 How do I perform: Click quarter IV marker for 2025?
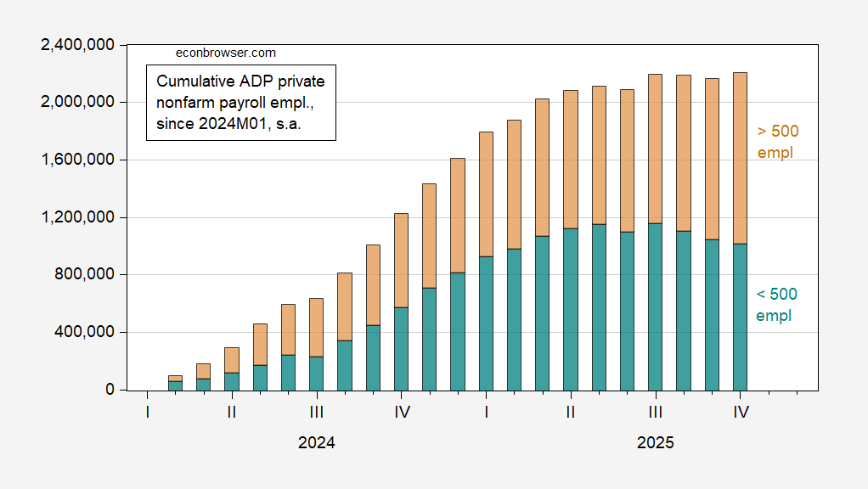[x=741, y=413]
